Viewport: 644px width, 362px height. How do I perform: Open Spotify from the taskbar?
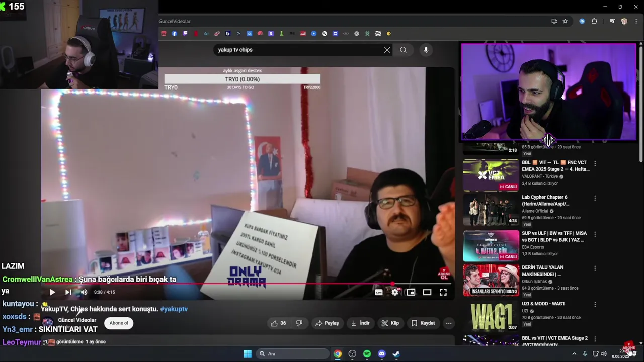(x=367, y=354)
